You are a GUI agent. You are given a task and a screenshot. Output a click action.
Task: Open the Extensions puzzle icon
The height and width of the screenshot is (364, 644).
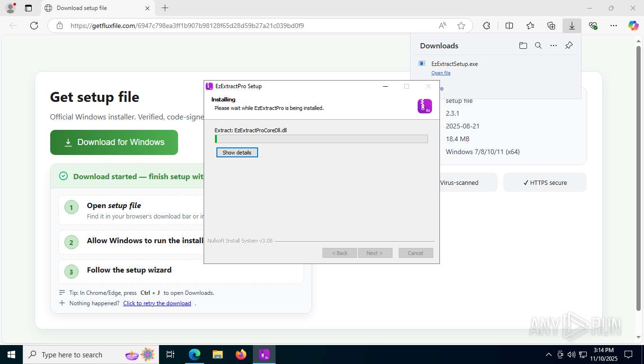point(486,26)
